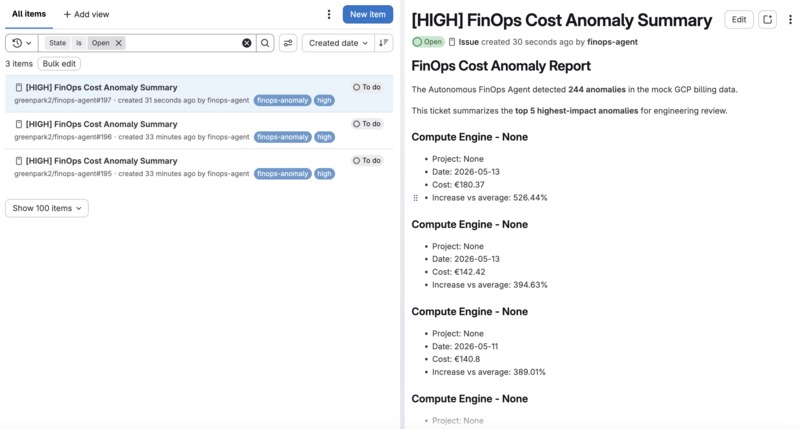Select the FinOps Cost Anomaly Report heading
The width and height of the screenshot is (806, 429).
coord(501,66)
